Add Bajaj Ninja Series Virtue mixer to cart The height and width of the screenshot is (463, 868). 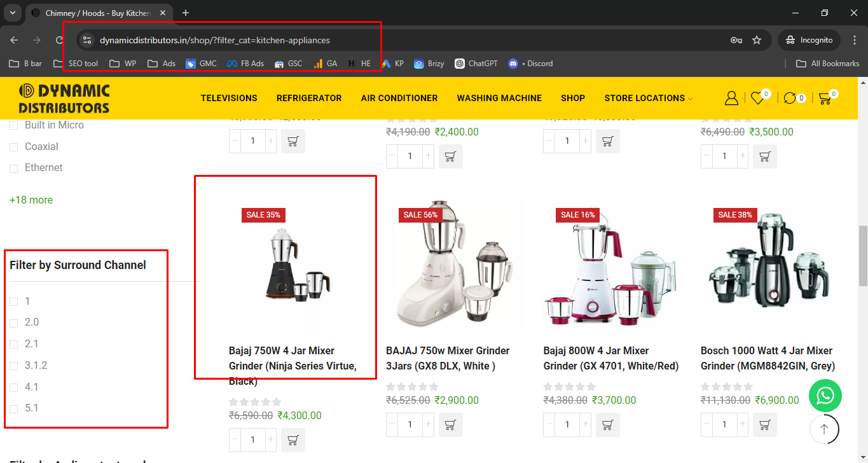(293, 440)
